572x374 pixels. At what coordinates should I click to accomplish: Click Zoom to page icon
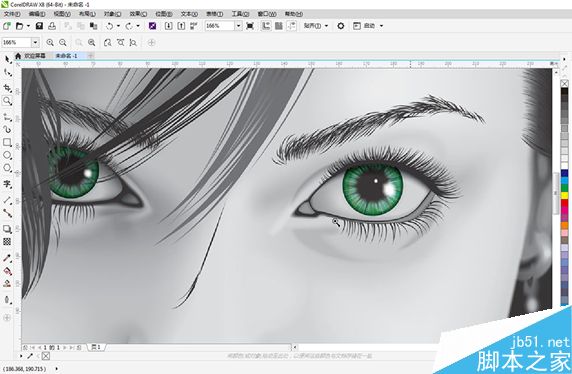(x=107, y=43)
